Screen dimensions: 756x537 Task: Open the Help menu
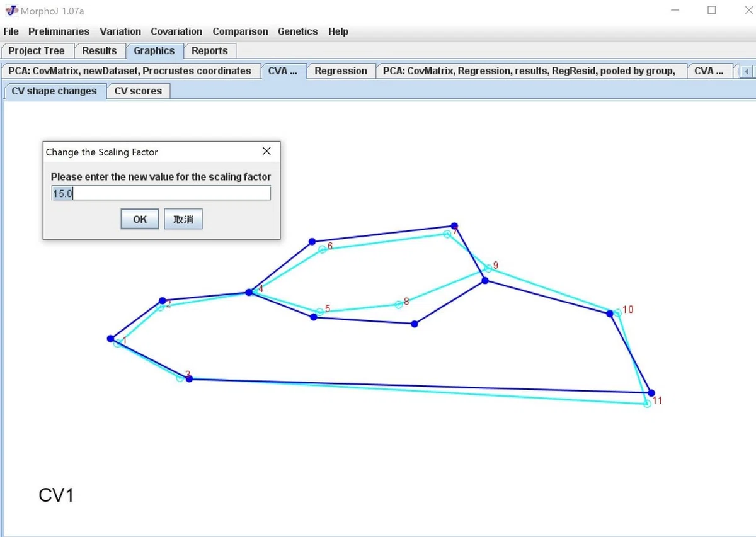pos(338,31)
